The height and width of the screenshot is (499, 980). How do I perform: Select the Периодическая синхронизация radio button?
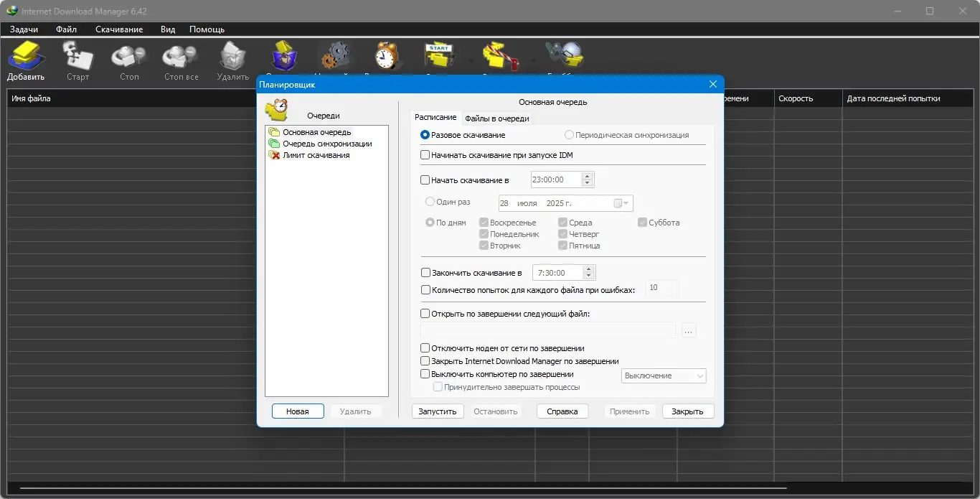pos(568,134)
